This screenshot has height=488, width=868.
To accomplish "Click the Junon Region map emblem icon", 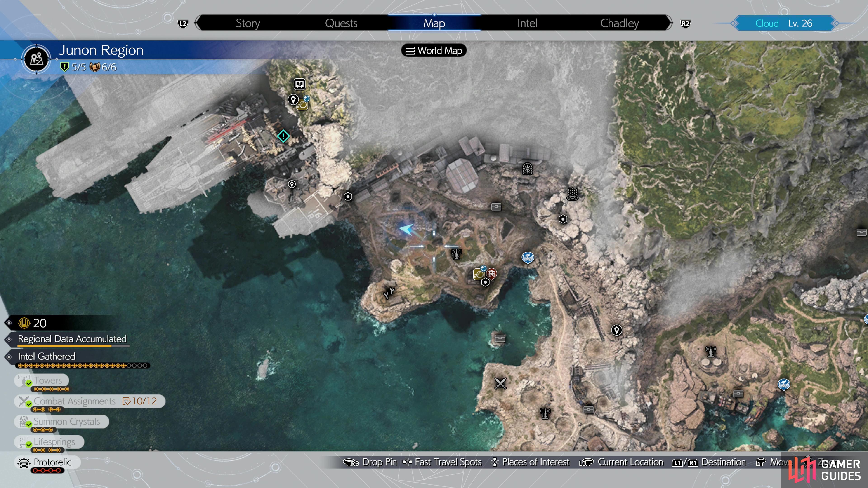I will click(x=36, y=59).
